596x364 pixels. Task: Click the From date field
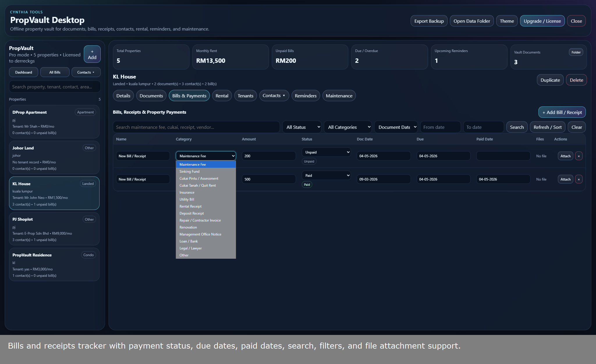(440, 127)
